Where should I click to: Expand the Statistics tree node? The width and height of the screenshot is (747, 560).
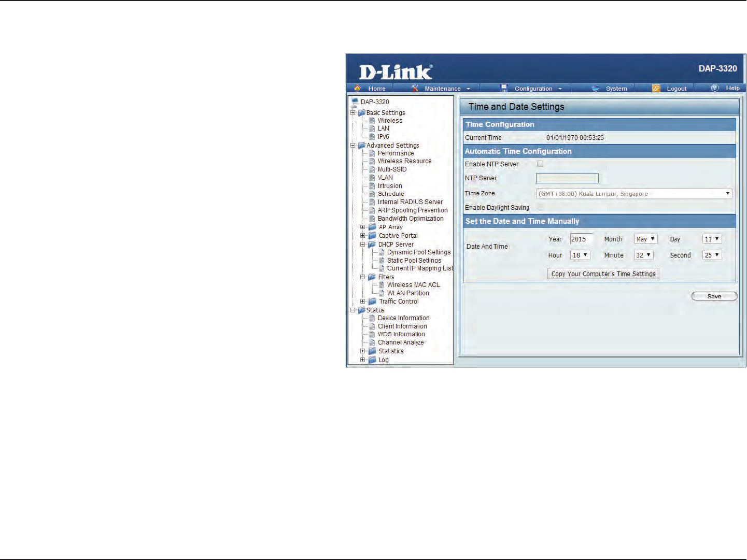(363, 351)
